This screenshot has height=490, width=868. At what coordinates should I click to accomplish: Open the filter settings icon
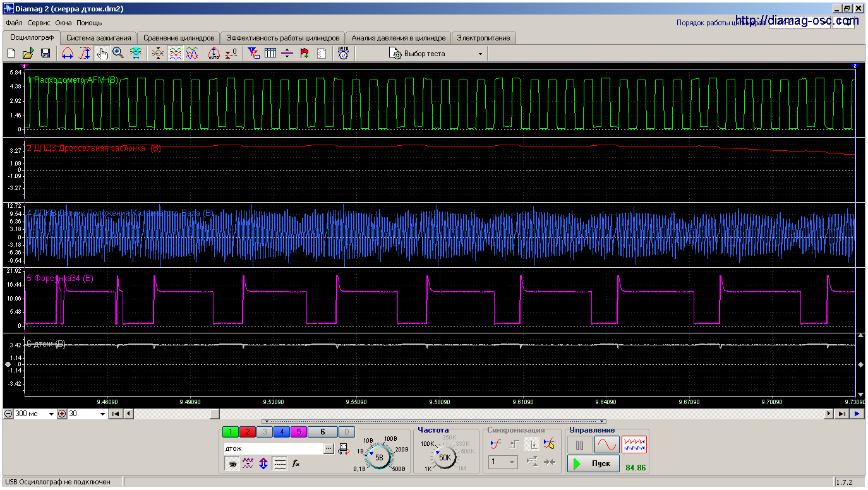coord(253,54)
